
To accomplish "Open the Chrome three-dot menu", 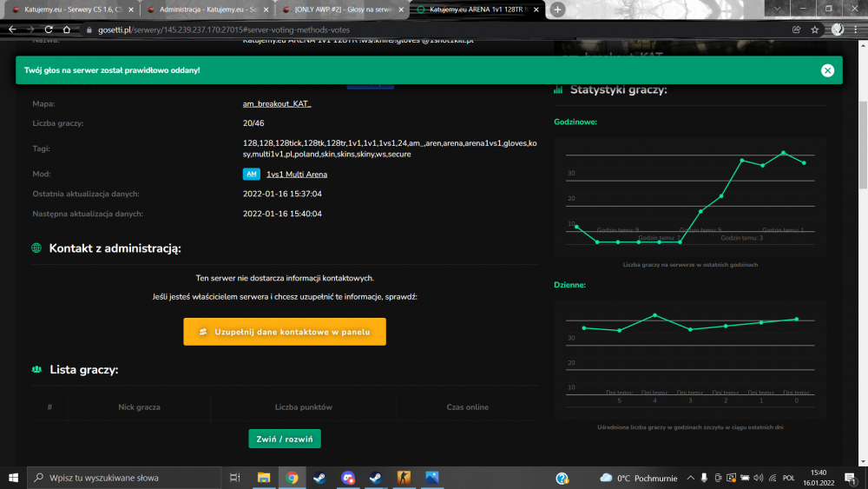I will (855, 30).
